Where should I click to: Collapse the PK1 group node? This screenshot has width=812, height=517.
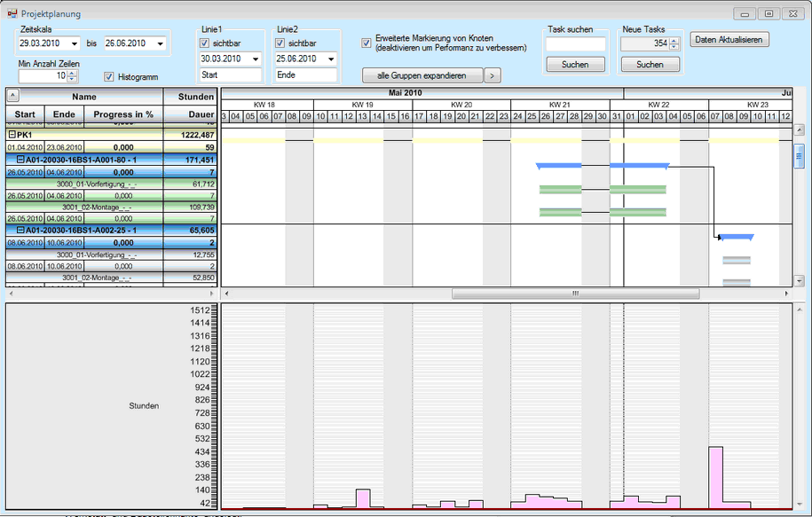[12, 135]
